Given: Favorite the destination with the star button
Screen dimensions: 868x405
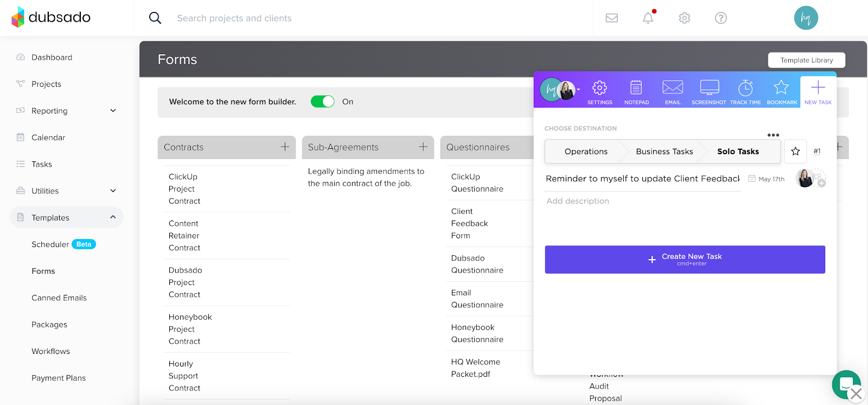Looking at the screenshot, I should (x=795, y=151).
